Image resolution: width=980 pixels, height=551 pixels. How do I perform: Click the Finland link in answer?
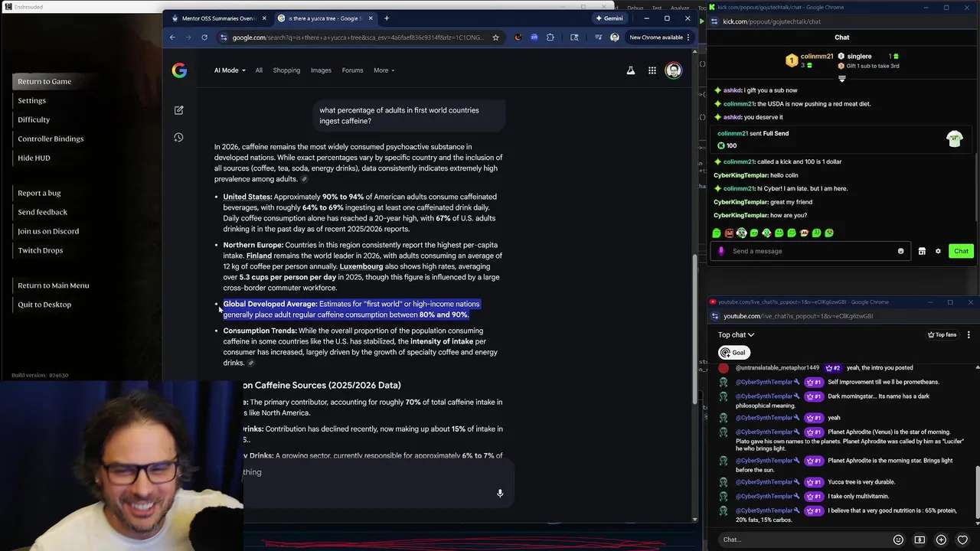point(259,256)
